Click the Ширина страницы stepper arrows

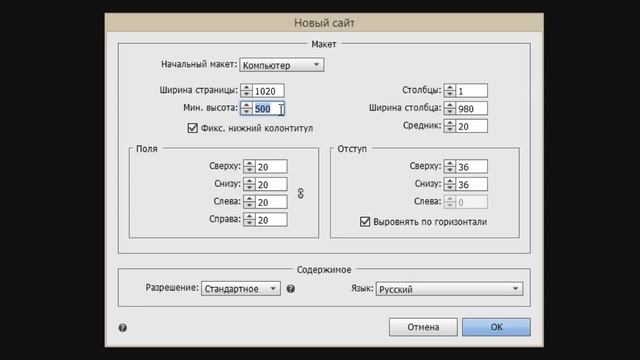point(247,91)
